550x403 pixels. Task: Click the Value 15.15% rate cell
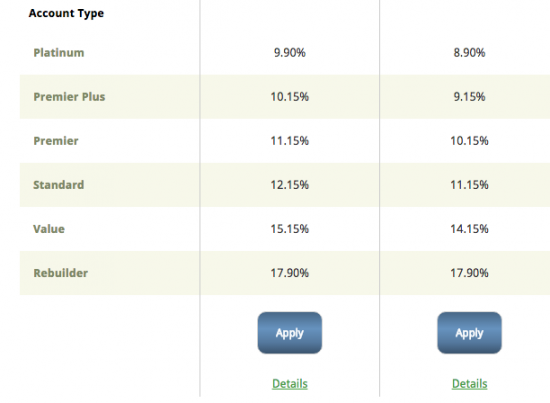pos(290,229)
